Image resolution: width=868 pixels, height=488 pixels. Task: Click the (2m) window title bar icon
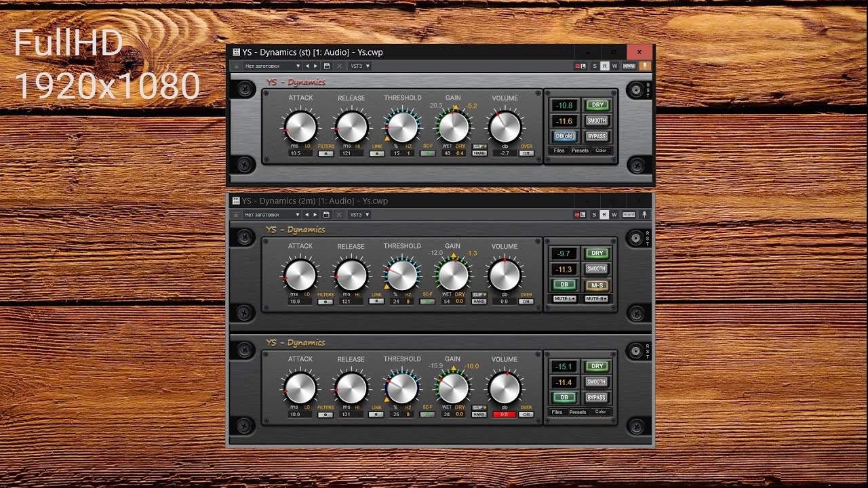236,201
